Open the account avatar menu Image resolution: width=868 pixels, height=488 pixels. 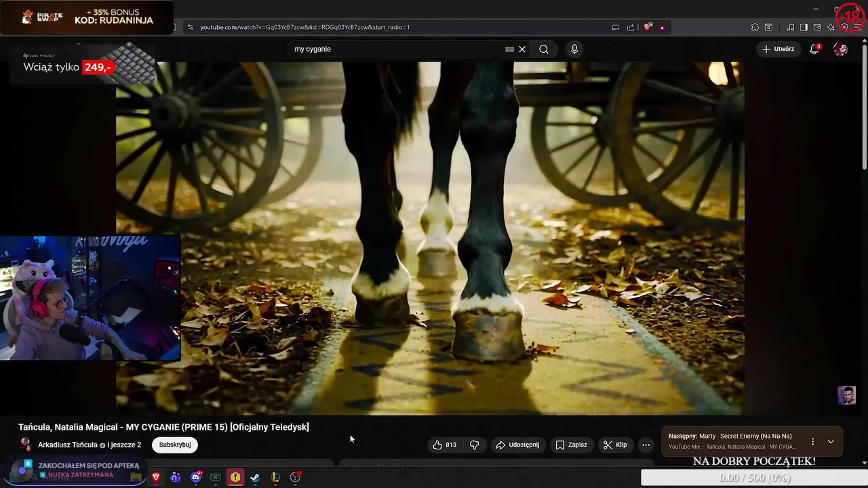pyautogui.click(x=840, y=49)
